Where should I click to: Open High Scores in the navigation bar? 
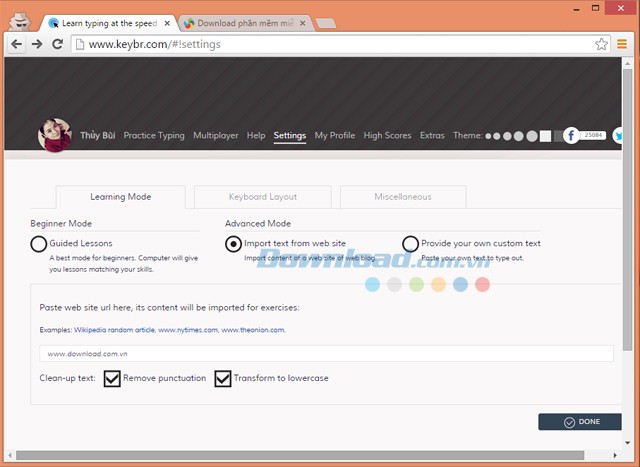point(387,136)
